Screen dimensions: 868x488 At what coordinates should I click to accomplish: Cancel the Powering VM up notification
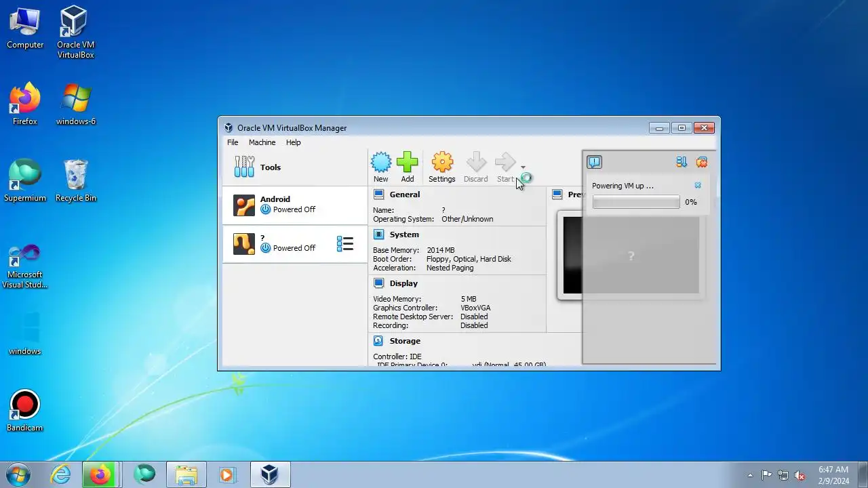tap(698, 186)
